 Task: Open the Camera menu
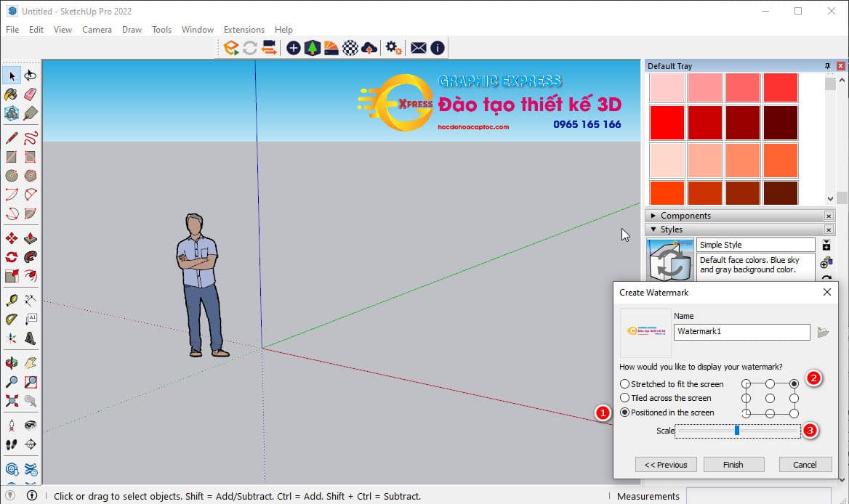coord(97,30)
